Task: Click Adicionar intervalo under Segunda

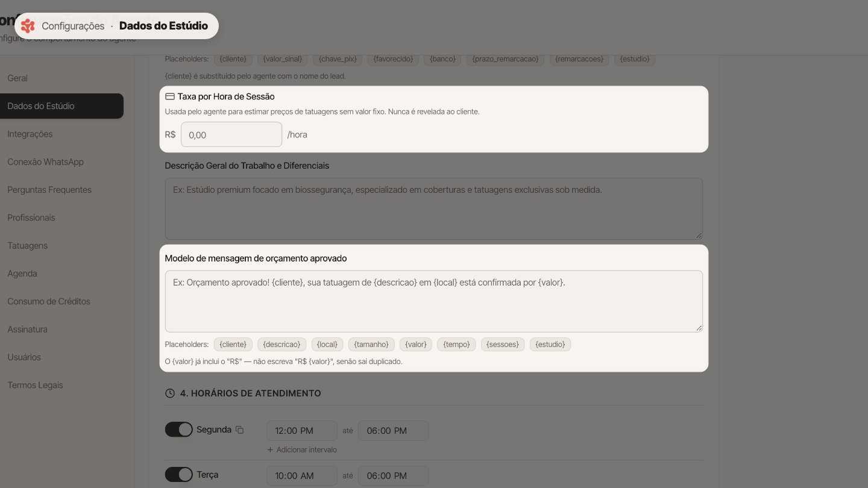Action: tap(302, 449)
